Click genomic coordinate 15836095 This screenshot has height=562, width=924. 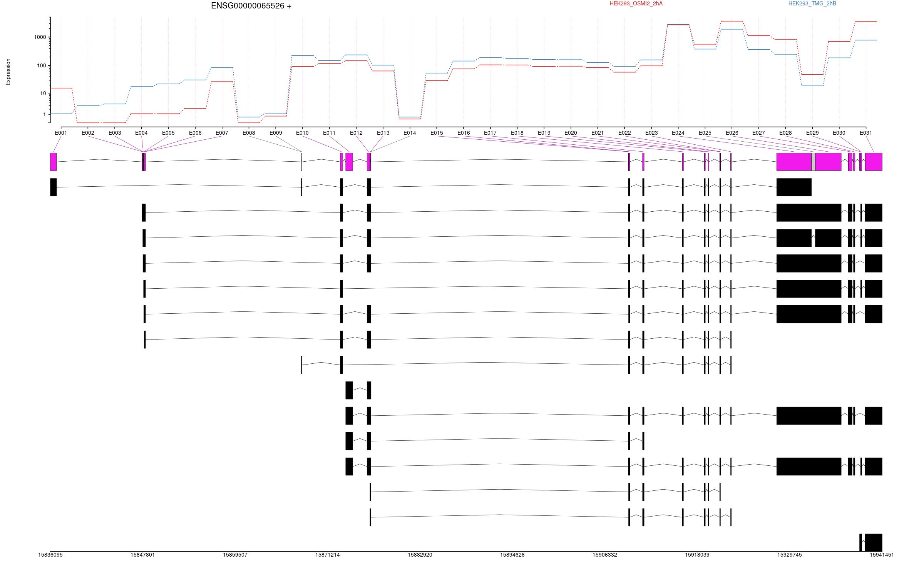pos(50,555)
